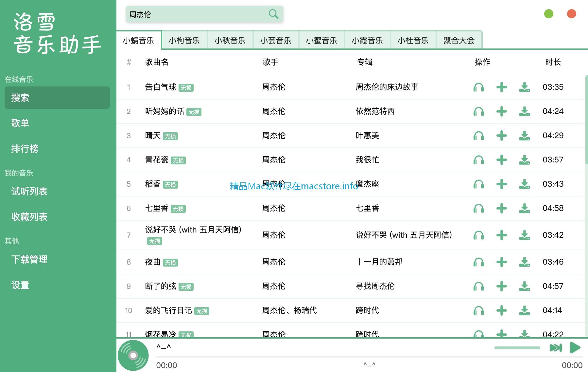Viewport: 588px width, 372px height.
Task: Switch to the 小霞音乐 source tab
Action: coord(367,40)
